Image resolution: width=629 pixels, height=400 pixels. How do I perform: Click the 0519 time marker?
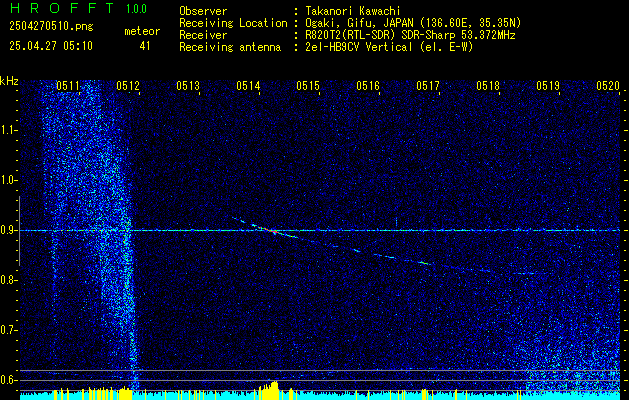548,86
